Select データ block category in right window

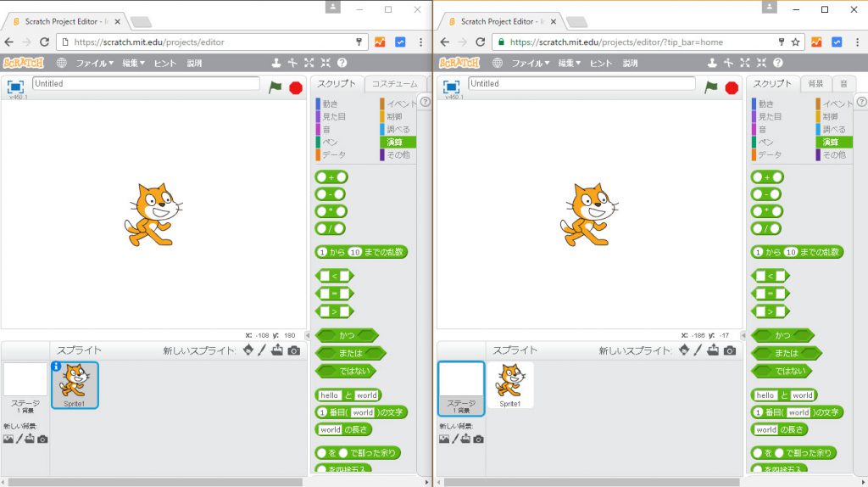(770, 154)
